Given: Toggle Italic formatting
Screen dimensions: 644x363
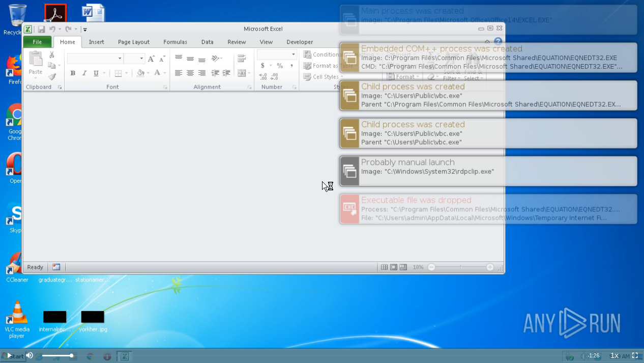Looking at the screenshot, I should 84,73.
